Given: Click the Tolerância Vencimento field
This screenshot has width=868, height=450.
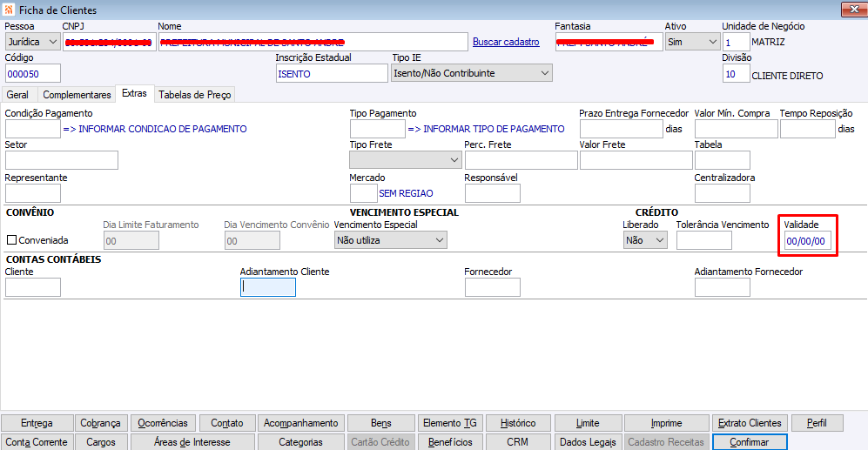Looking at the screenshot, I should click(704, 240).
